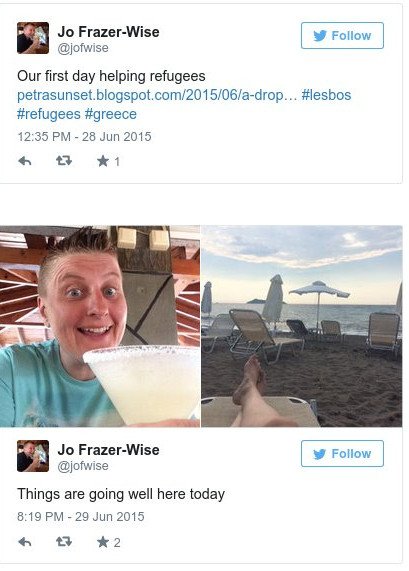This screenshot has width=409, height=571.
Task: Reply to the 'Things are going well' tweet
Action: [x=25, y=542]
